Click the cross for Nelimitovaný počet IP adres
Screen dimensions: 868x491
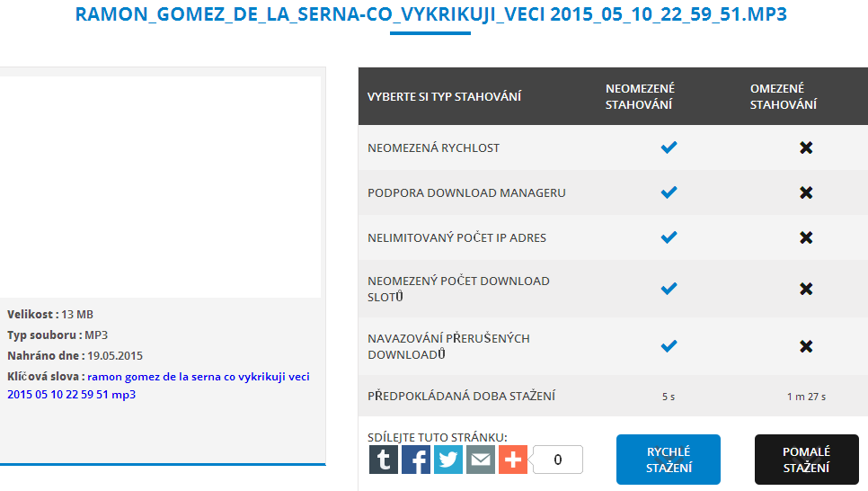[x=806, y=237]
